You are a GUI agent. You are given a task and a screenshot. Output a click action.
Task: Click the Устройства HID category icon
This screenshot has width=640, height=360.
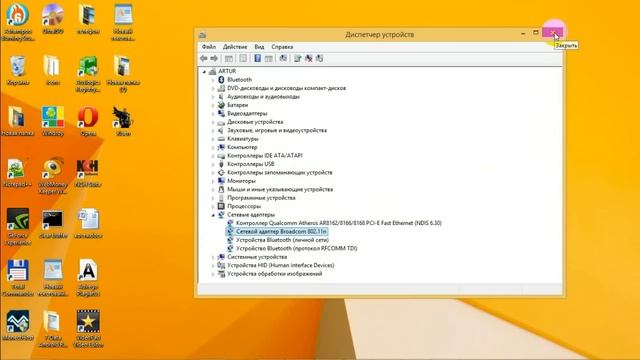(x=221, y=265)
